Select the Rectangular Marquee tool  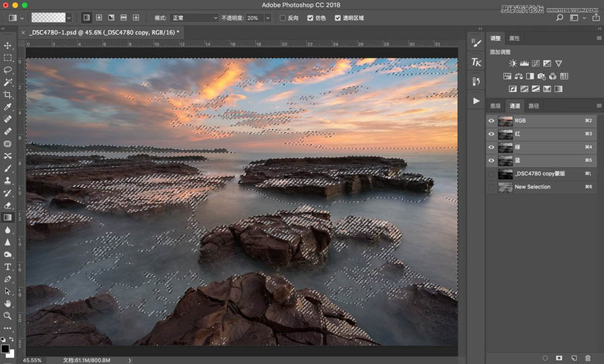coord(7,58)
